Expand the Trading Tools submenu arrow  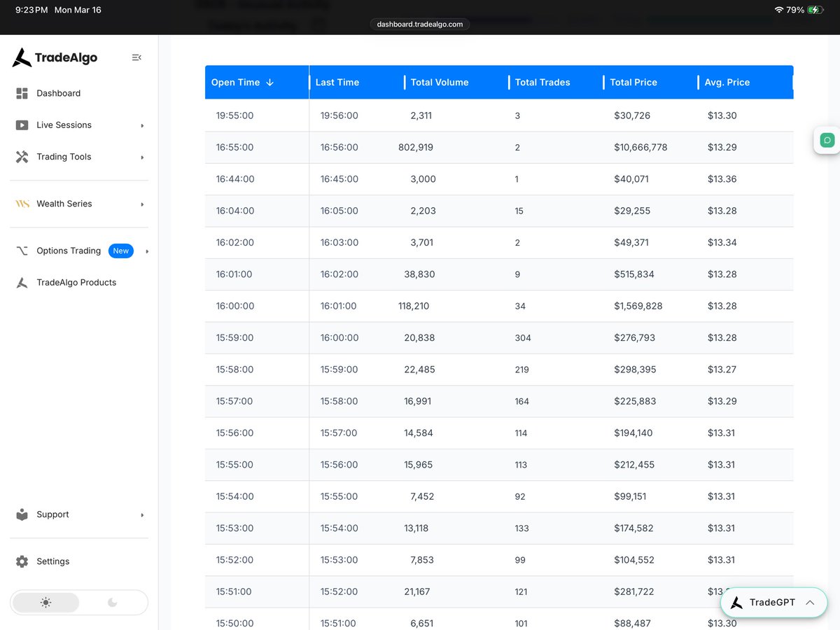pos(142,157)
